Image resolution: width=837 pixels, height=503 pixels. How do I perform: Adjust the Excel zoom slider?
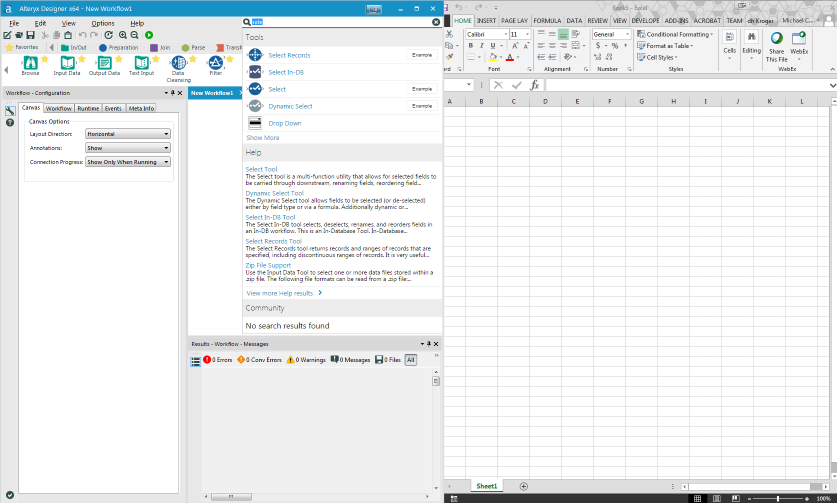coord(778,499)
